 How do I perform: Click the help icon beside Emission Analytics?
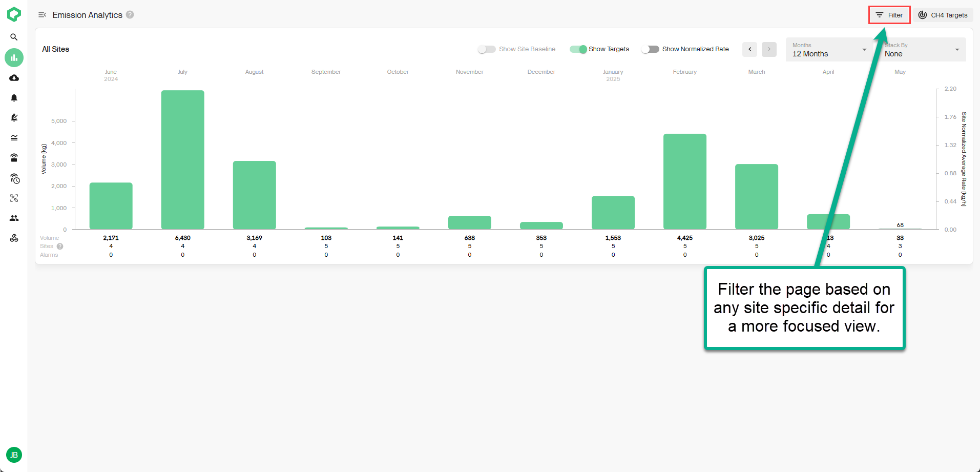(x=130, y=15)
